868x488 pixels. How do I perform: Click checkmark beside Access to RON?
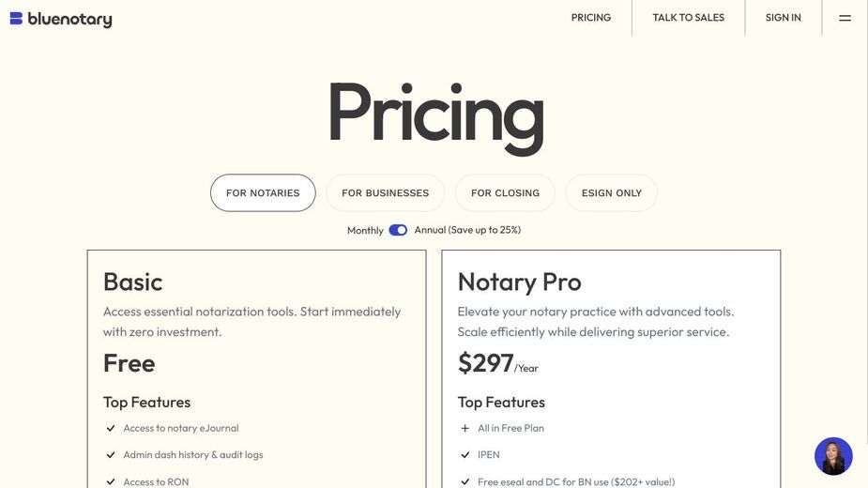[111, 482]
